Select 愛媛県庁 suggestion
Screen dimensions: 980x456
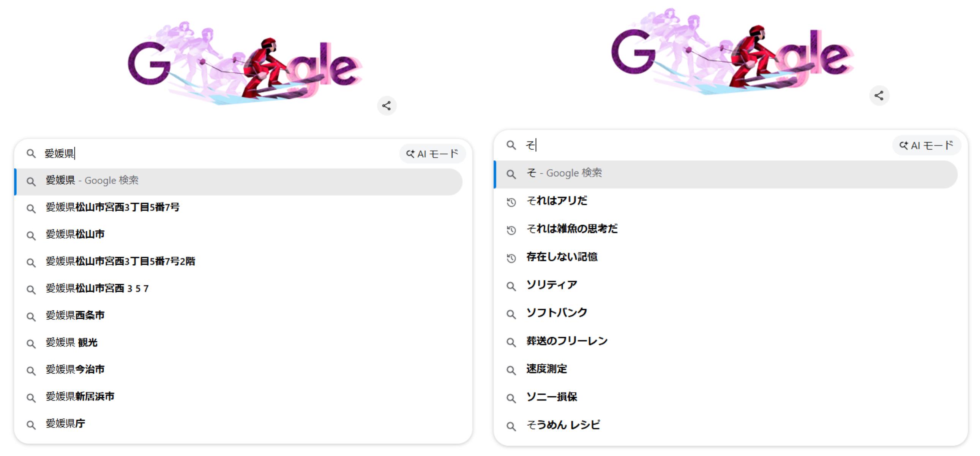pyautogui.click(x=65, y=424)
